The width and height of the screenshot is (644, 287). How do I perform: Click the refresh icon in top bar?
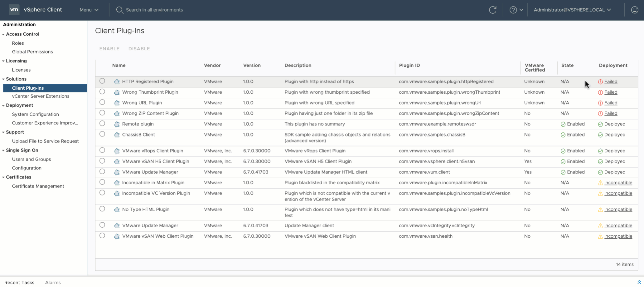pyautogui.click(x=492, y=10)
